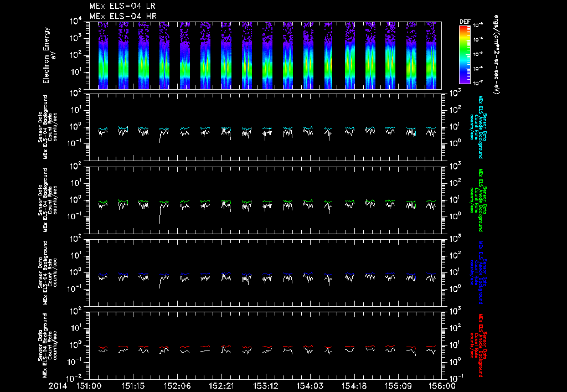The image size is (567, 392).
Task: Click the 'ergs/(cm**2-sr-sec-eV)' units label
Action: pos(497,55)
